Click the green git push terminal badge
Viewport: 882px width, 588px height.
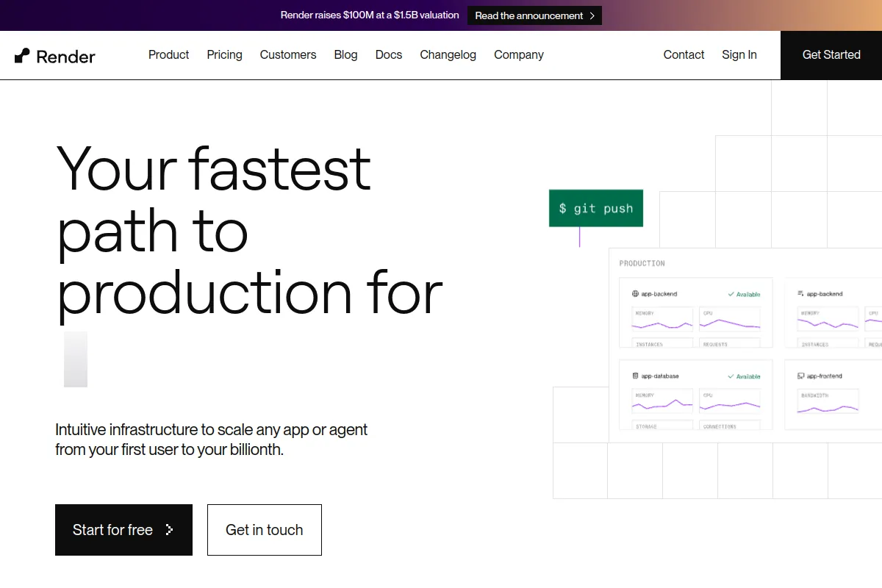pyautogui.click(x=596, y=209)
